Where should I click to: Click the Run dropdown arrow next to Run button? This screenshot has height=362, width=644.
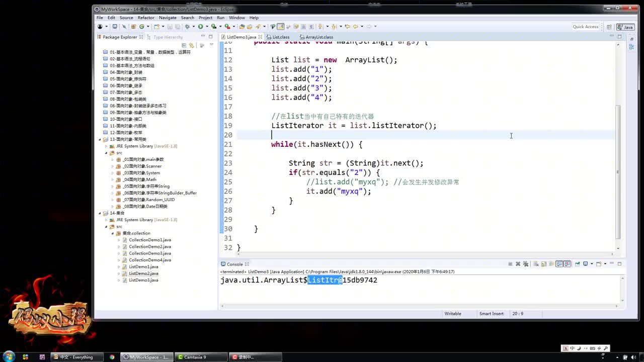point(207,27)
